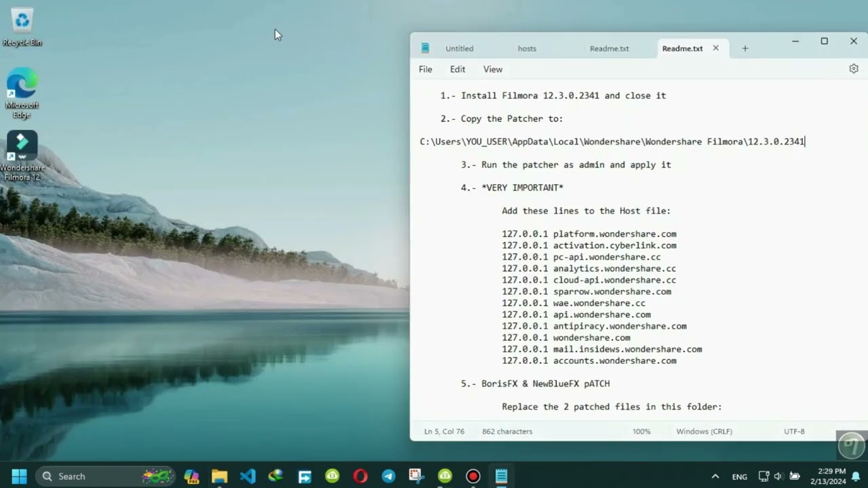The image size is (868, 488).
Task: Open the View menu
Action: [x=493, y=69]
